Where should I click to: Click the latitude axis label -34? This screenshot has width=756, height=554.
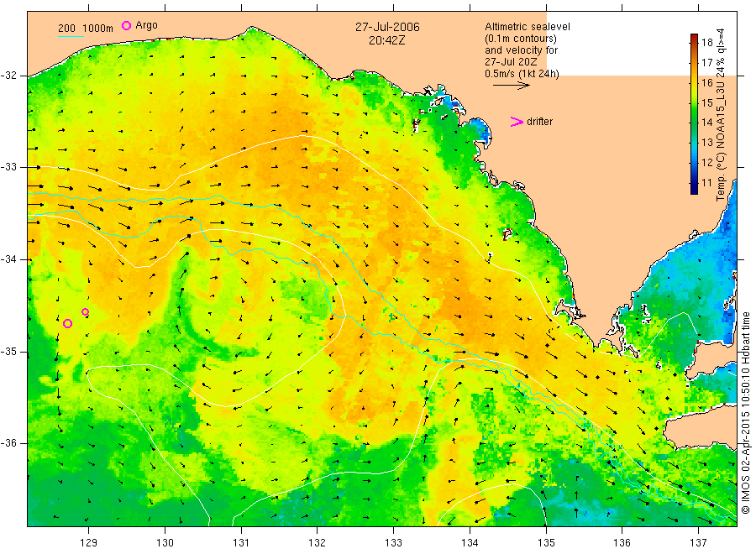[8, 259]
